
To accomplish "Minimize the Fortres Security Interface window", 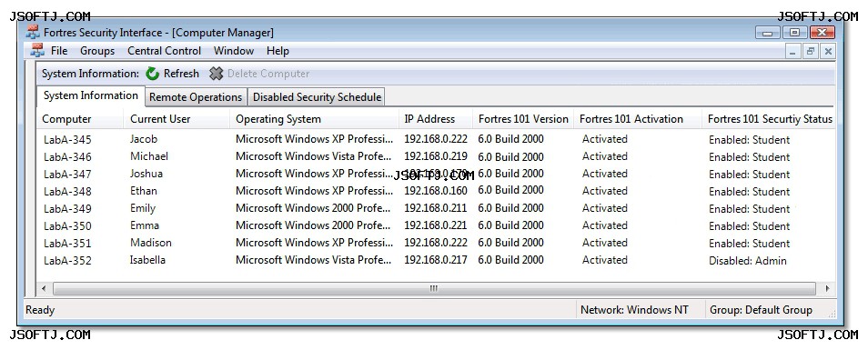I will tap(767, 33).
